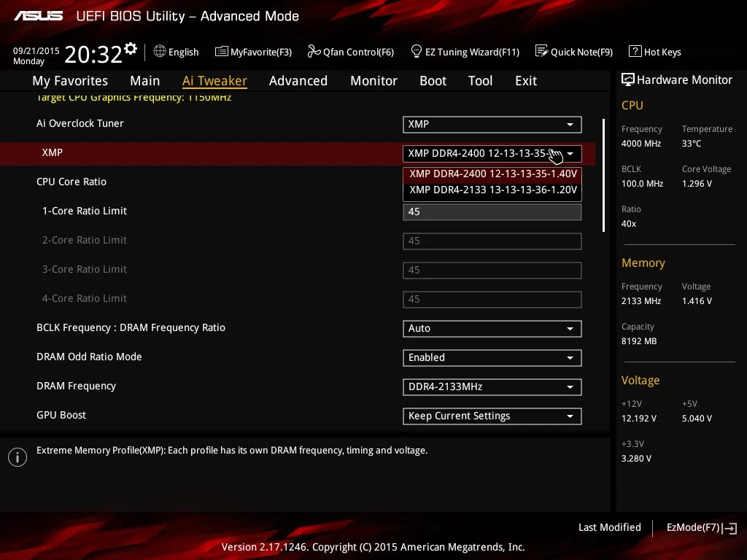The image size is (747, 560).
Task: Click +12V reading 12.192 V
Action: (639, 419)
